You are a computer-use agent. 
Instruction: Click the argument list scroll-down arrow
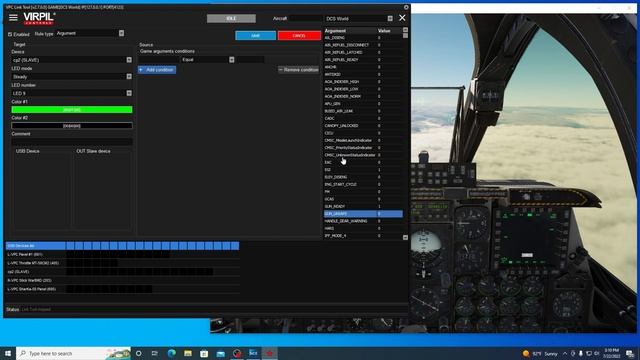point(405,237)
